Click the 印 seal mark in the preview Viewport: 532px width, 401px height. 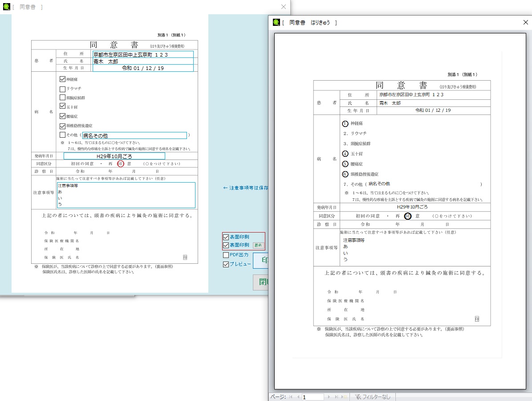click(x=477, y=319)
